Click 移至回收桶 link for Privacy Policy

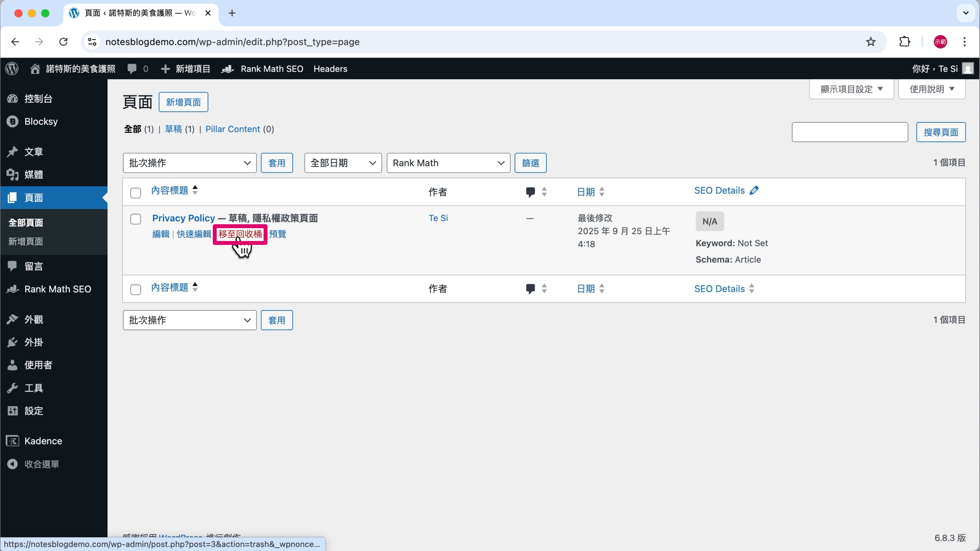[240, 234]
